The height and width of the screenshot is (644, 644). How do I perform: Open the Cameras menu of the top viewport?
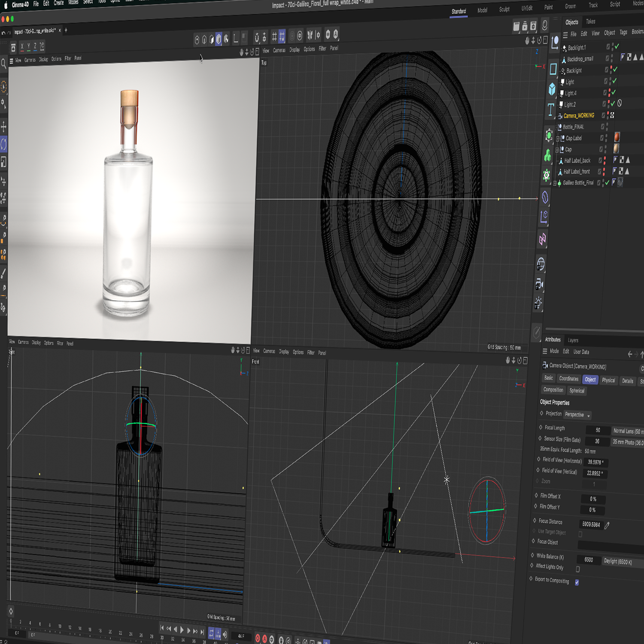280,49
